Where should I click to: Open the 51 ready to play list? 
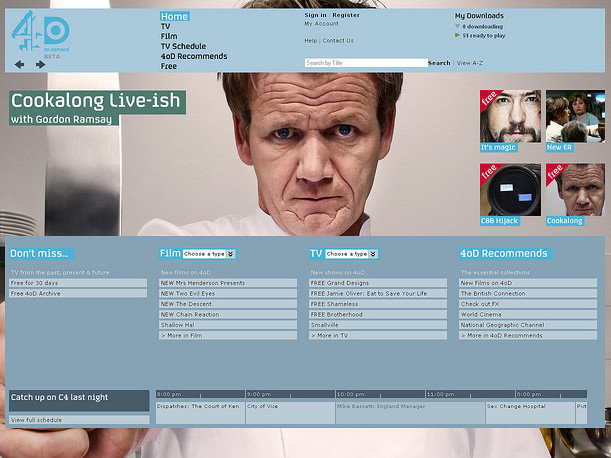pyautogui.click(x=484, y=35)
